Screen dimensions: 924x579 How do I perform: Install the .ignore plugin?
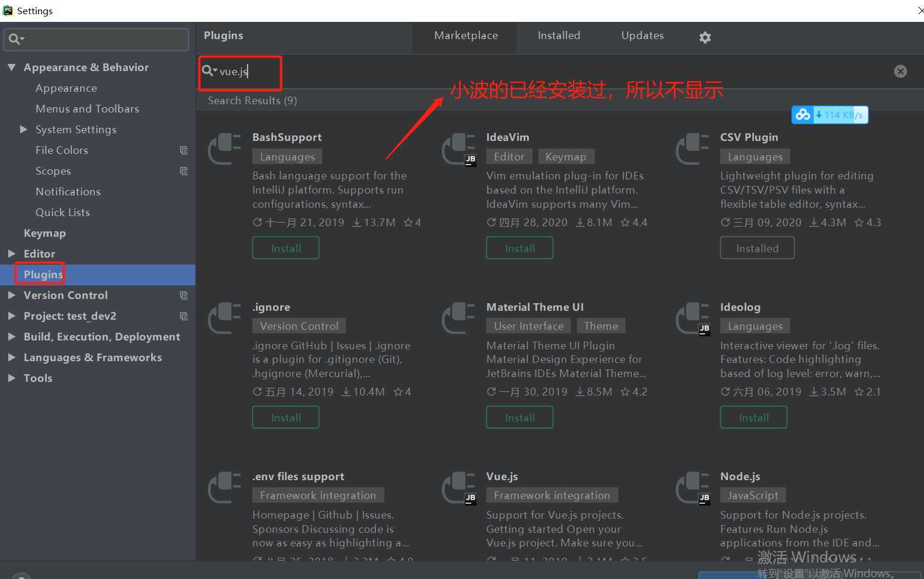tap(285, 417)
